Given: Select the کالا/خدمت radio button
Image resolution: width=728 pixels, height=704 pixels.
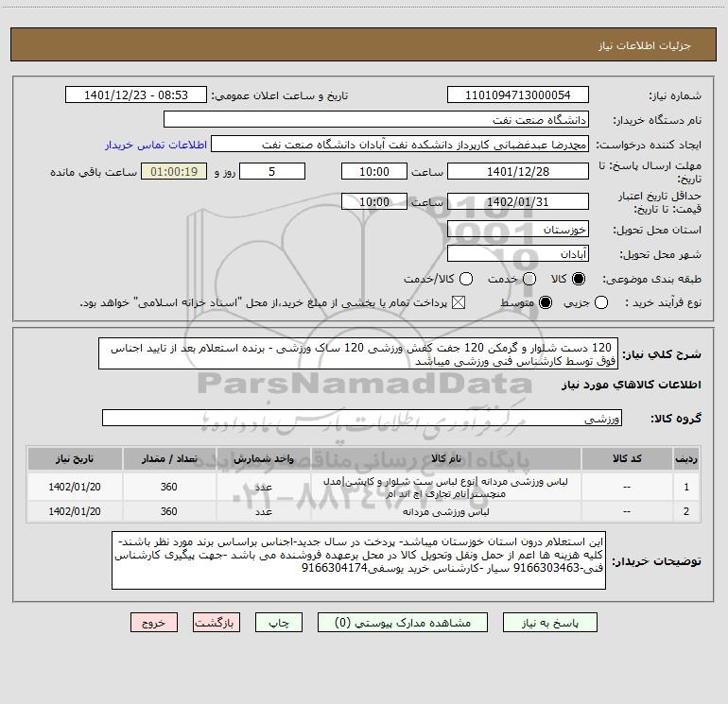Looking at the screenshot, I should tap(466, 279).
